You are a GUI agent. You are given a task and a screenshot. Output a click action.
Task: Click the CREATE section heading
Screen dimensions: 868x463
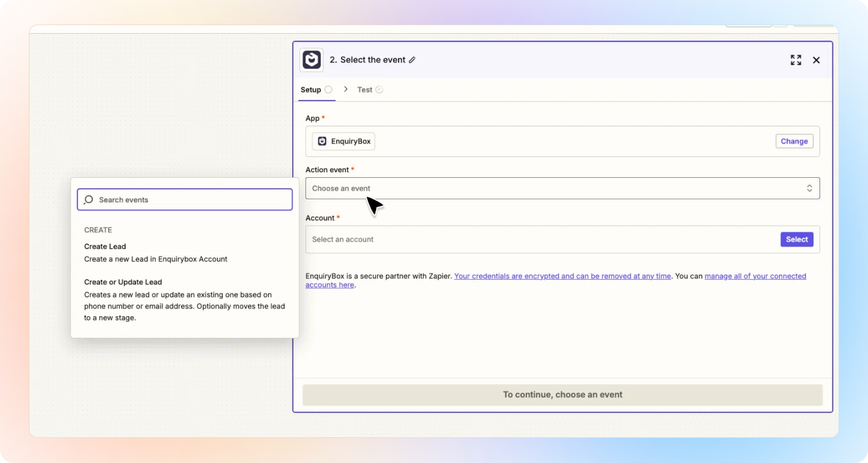pyautogui.click(x=98, y=230)
